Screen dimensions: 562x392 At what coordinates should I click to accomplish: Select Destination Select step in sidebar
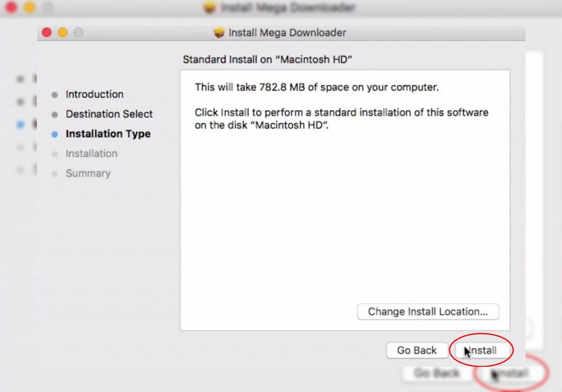(x=109, y=114)
